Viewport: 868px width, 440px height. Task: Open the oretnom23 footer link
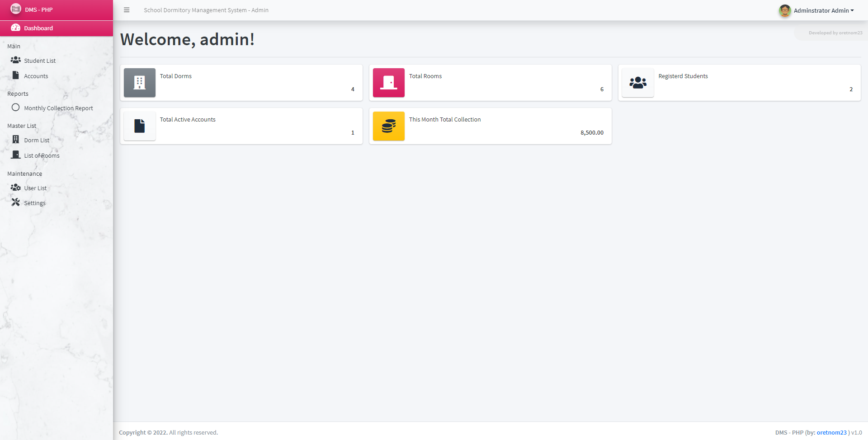[831, 432]
